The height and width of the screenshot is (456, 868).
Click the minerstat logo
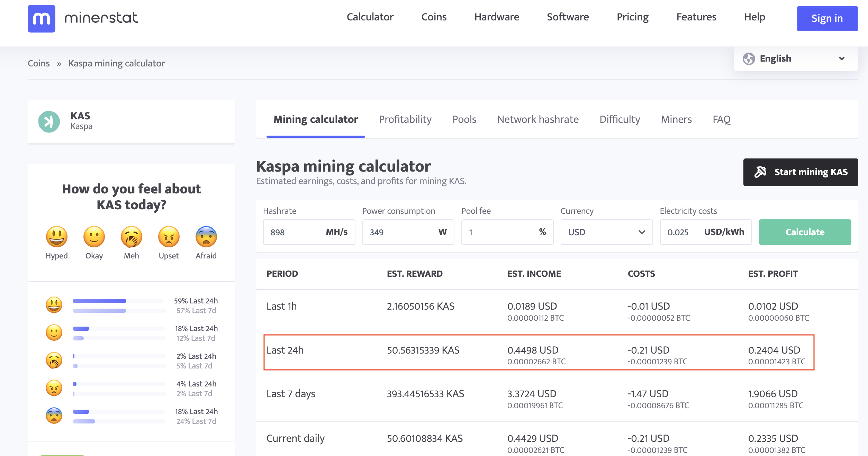83,19
